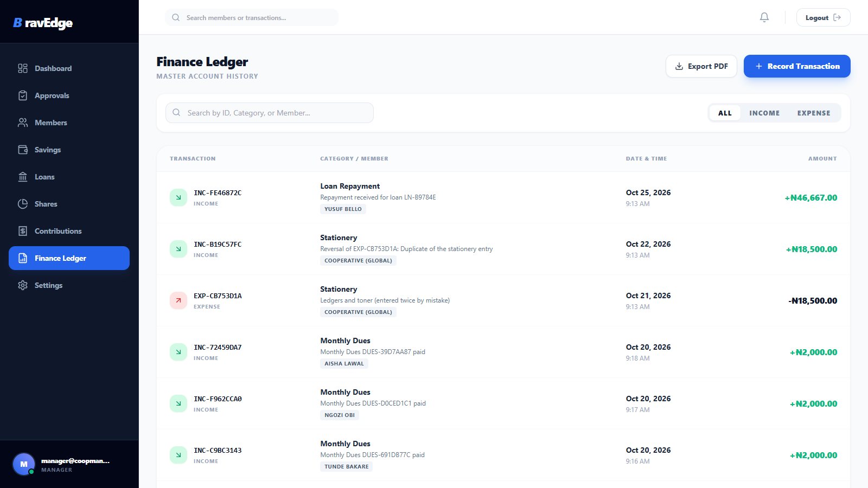
Task: Open Dashboard from the sidebar
Action: tap(69, 68)
